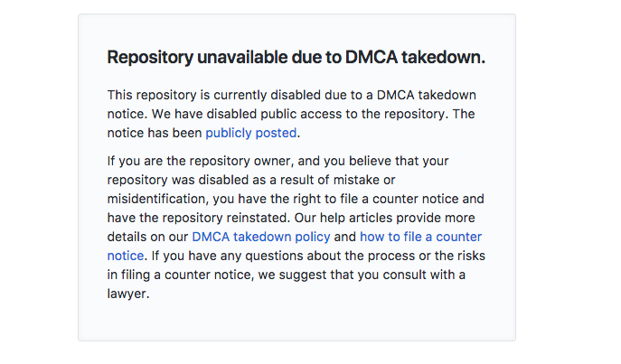Click the word "risks" in the second paragraph

[469, 256]
